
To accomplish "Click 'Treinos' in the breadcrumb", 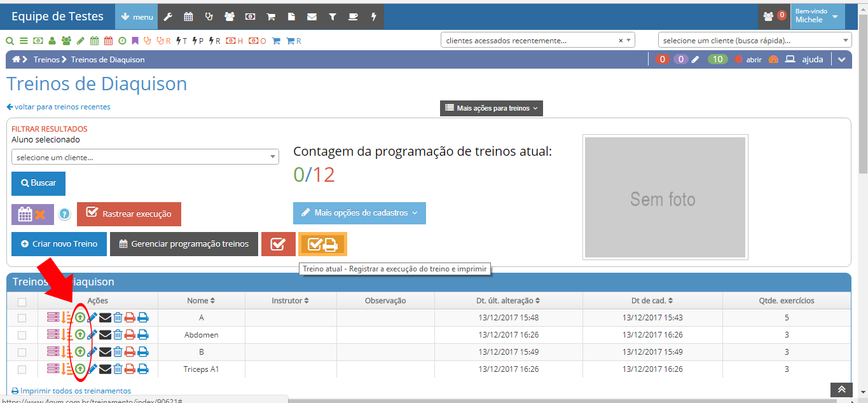I will [46, 60].
